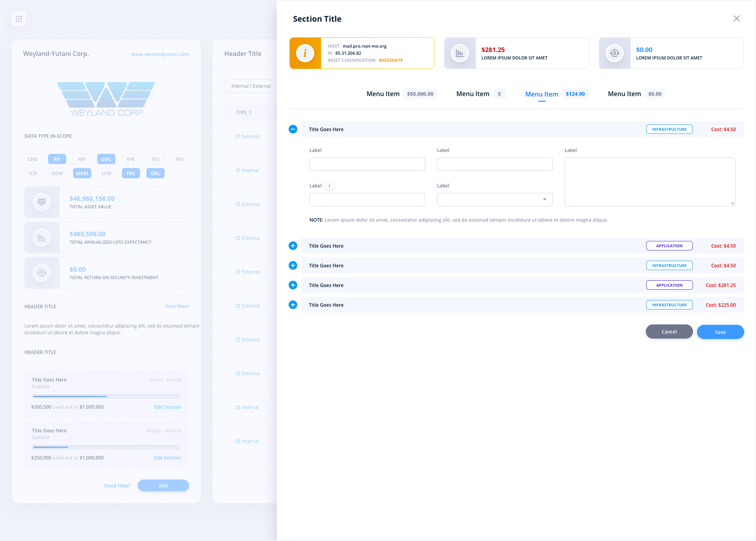Screen dimensions: 756x541
Task: Close the Section Title panel
Action: 736,19
